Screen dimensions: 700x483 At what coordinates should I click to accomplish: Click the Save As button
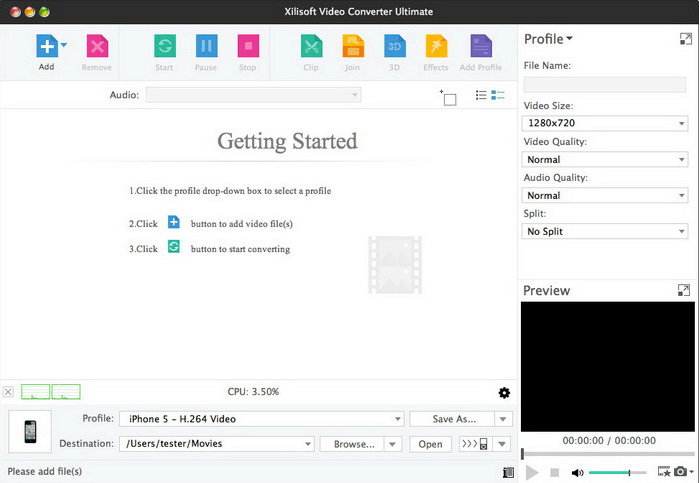452,419
